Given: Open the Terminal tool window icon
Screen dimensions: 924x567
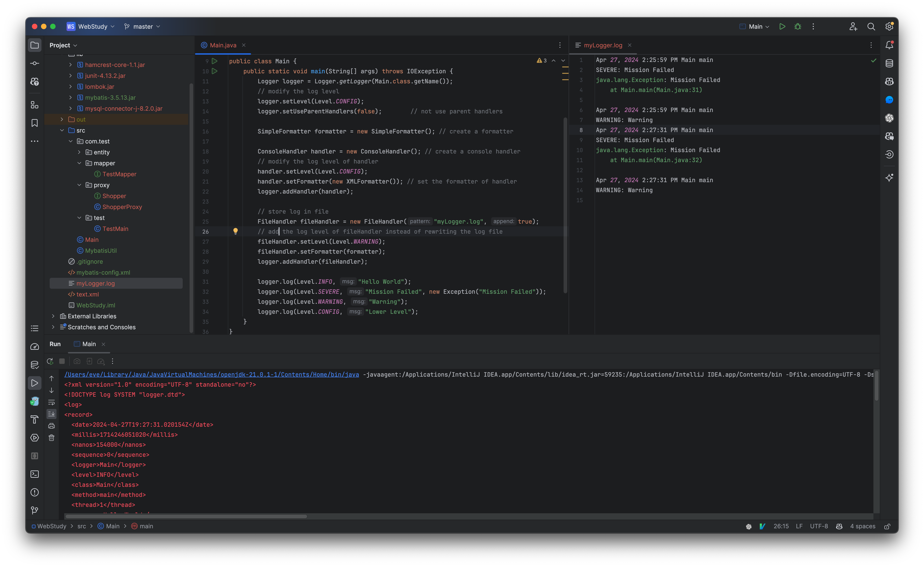Looking at the screenshot, I should click(35, 474).
